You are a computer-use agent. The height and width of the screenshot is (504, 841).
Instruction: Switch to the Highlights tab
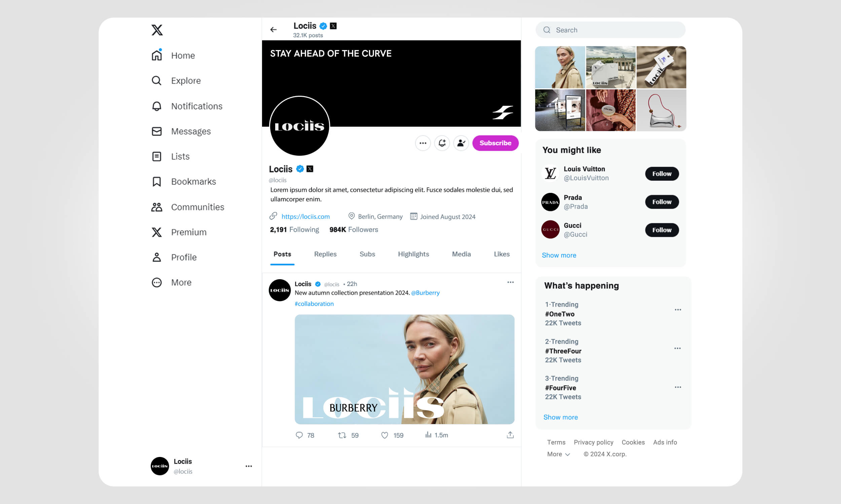pyautogui.click(x=413, y=254)
